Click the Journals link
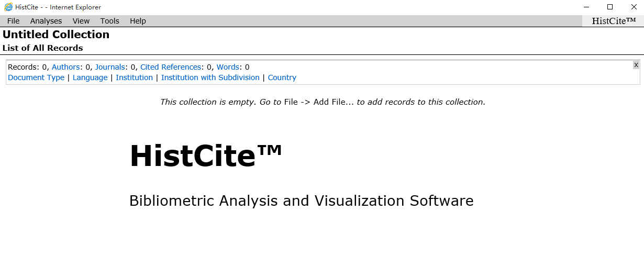This screenshot has height=278, width=644. coord(110,67)
